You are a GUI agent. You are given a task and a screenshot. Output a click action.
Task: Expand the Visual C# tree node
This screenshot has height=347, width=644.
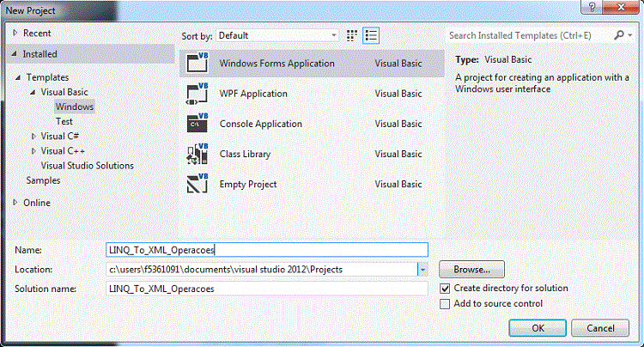(33, 137)
